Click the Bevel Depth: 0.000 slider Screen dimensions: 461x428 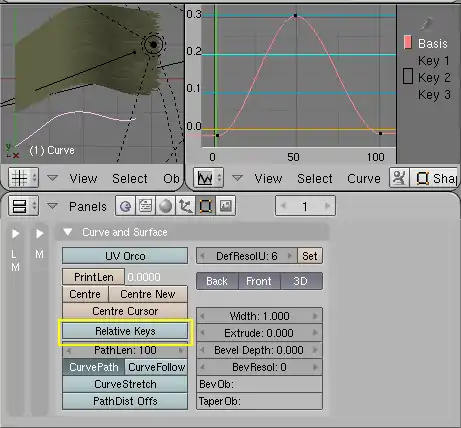[259, 350]
